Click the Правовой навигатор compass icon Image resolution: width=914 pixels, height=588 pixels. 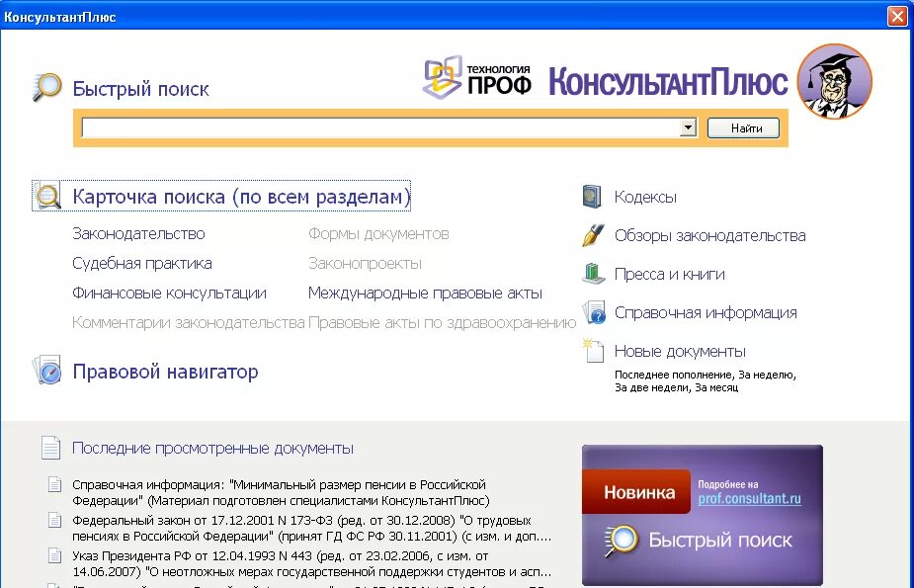pos(47,370)
